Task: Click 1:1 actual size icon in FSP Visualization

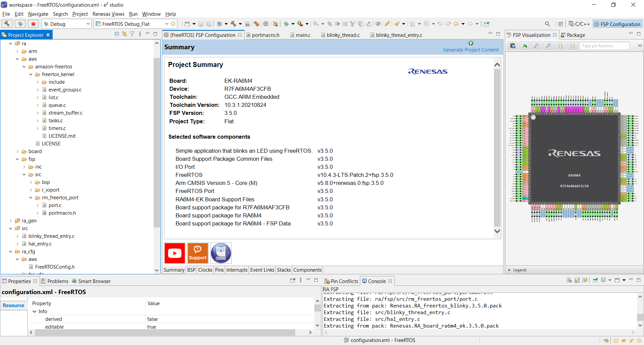Action: tap(560, 46)
